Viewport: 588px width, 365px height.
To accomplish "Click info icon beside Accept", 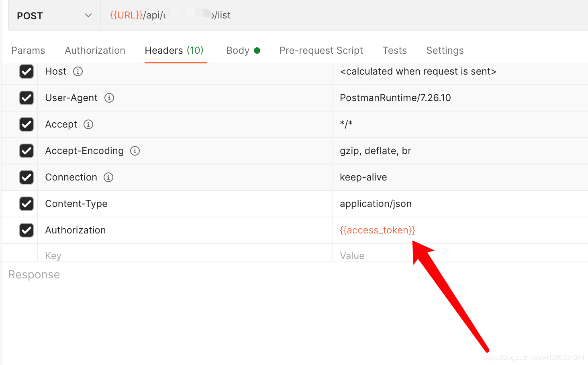I will (x=88, y=124).
